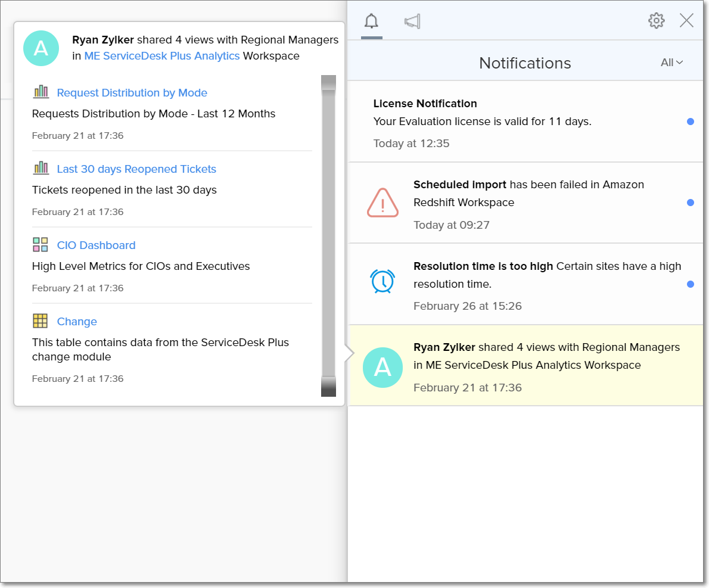Close the Notifications panel

click(686, 21)
